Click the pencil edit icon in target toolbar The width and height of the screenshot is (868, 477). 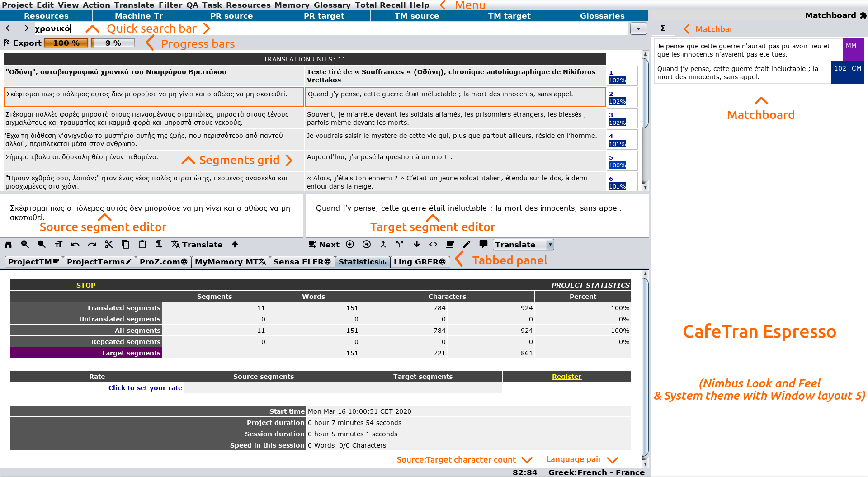point(467,245)
